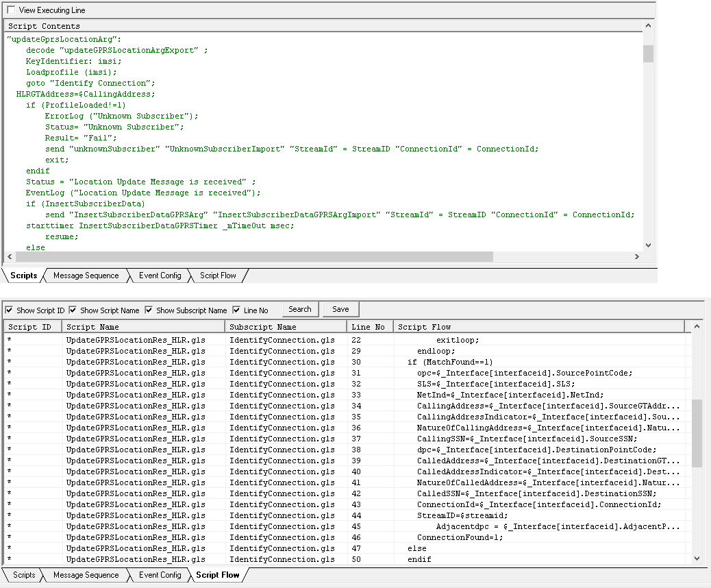Viewport: 711px width, 588px height.
Task: Click the 'goto "Identify Connection";' line
Action: point(90,83)
